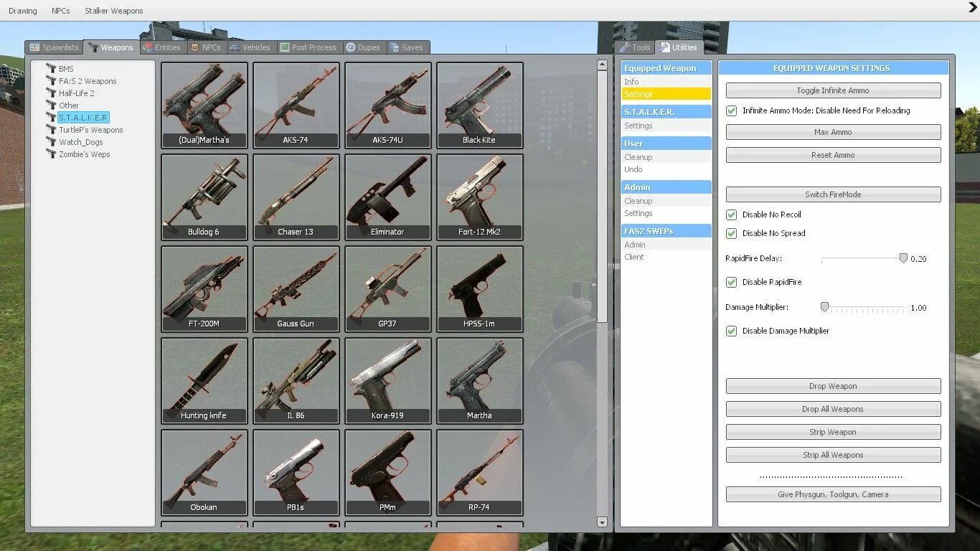Spawn the Chaser 13 shotgun
The image size is (980, 551).
tap(296, 197)
